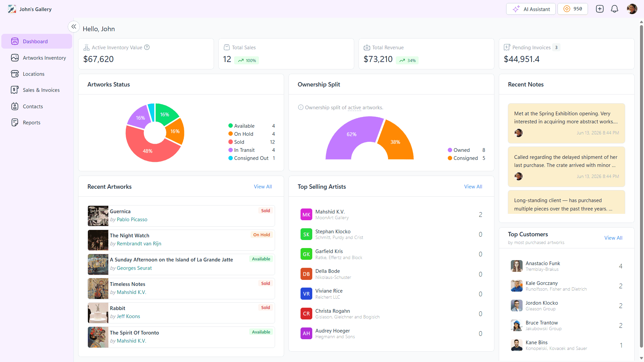Click the Owned legend entry

click(466, 150)
